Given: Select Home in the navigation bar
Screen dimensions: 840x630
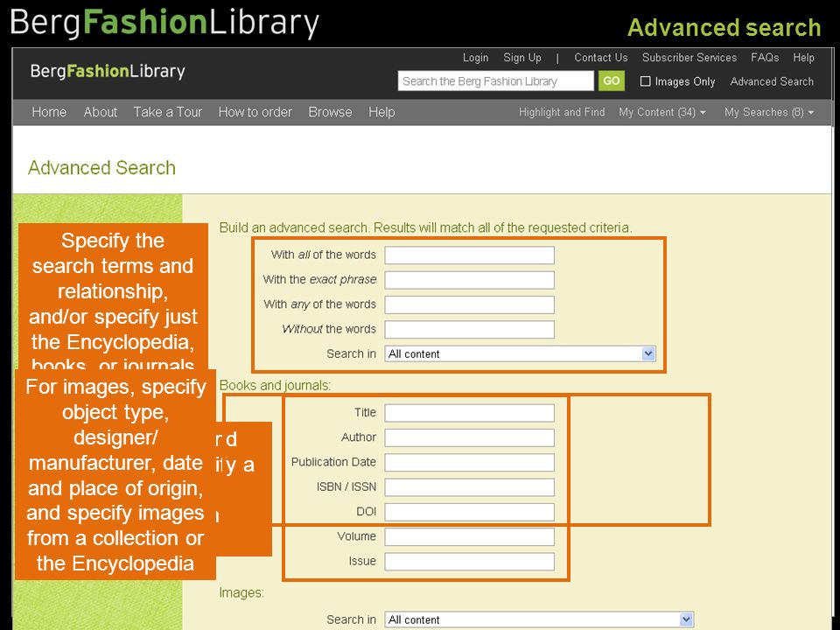Looking at the screenshot, I should (x=49, y=112).
